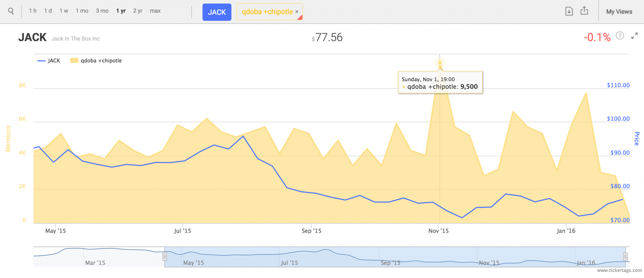Click the 6K mentions axis label
The width and height of the screenshot is (644, 278).
[x=22, y=119]
